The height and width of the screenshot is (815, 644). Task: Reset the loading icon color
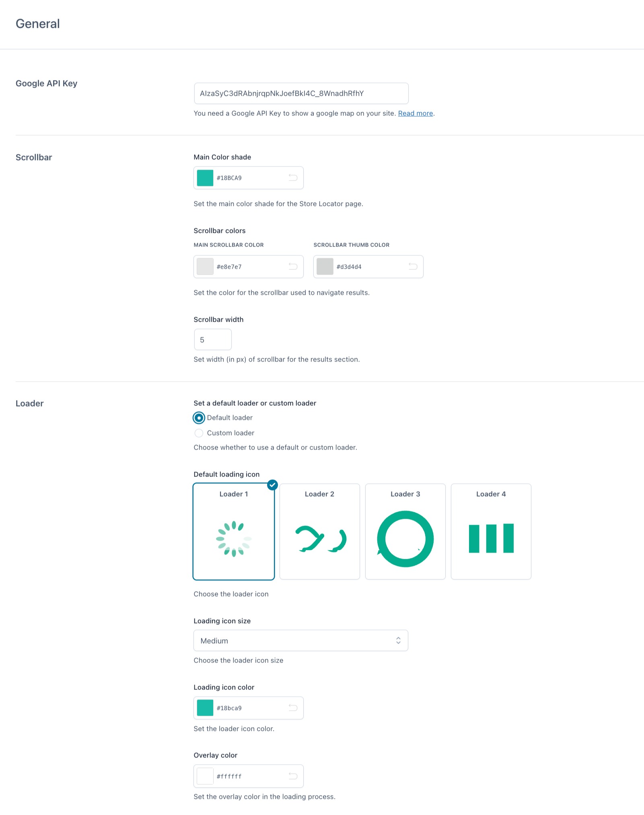pos(293,708)
